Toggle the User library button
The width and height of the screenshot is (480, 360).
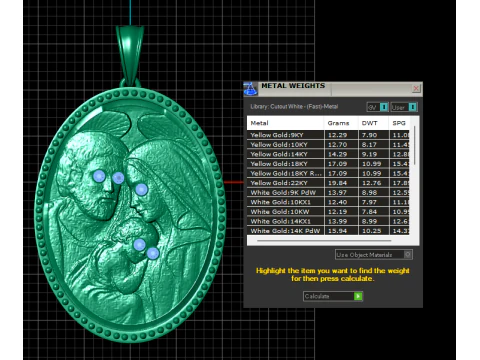(x=404, y=107)
